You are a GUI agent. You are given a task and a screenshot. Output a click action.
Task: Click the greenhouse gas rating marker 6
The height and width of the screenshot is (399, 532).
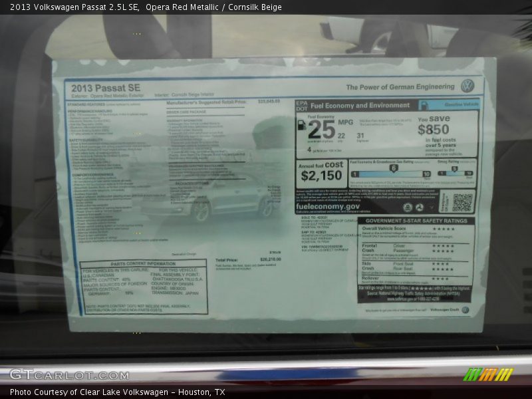click(x=393, y=168)
